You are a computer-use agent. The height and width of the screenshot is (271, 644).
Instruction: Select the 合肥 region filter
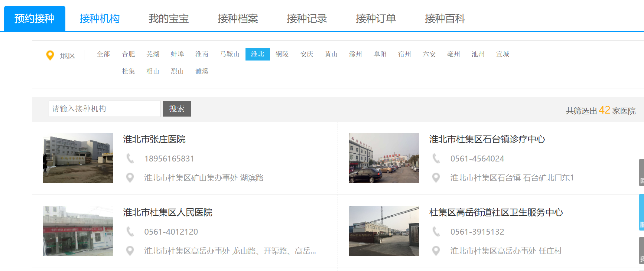pyautogui.click(x=129, y=54)
